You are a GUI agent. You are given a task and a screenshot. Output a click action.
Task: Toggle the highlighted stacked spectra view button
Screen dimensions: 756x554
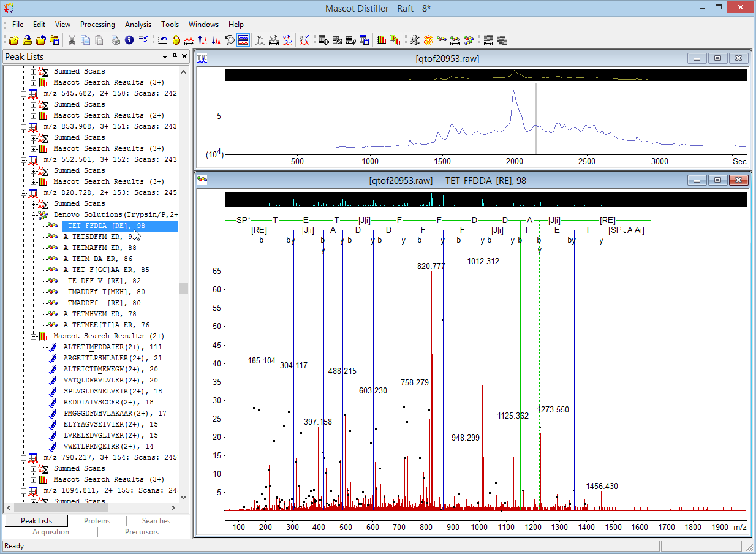[243, 40]
